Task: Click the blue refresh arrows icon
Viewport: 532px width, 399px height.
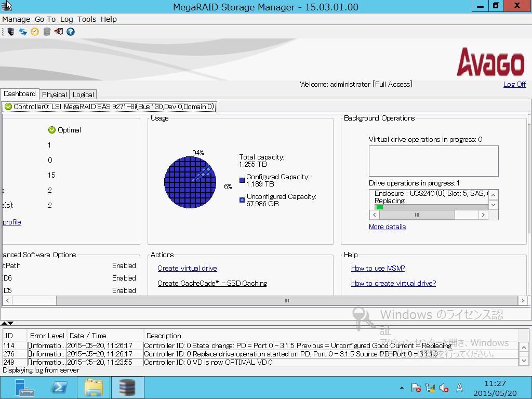Action: tap(23, 32)
